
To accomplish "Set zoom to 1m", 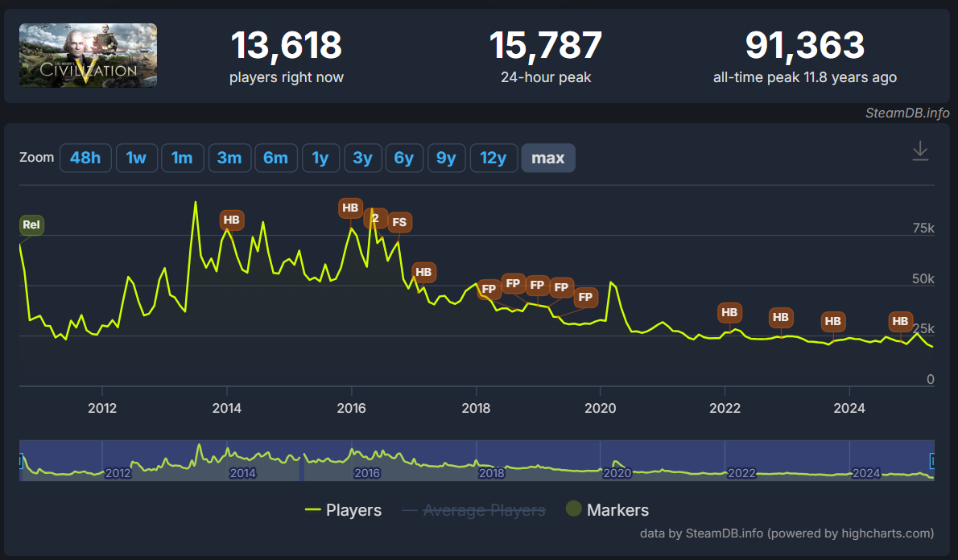I will click(182, 159).
